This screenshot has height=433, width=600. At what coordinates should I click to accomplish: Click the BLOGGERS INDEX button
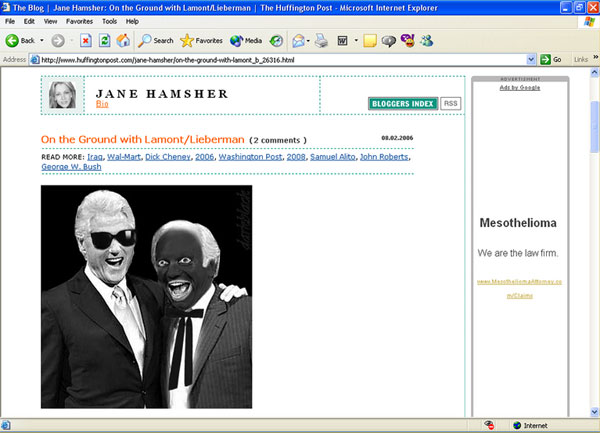coord(402,103)
